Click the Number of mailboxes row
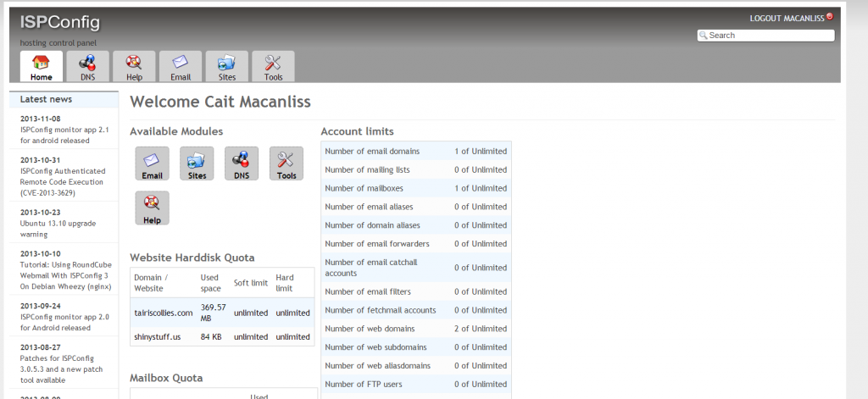The width and height of the screenshot is (868, 399). 415,188
